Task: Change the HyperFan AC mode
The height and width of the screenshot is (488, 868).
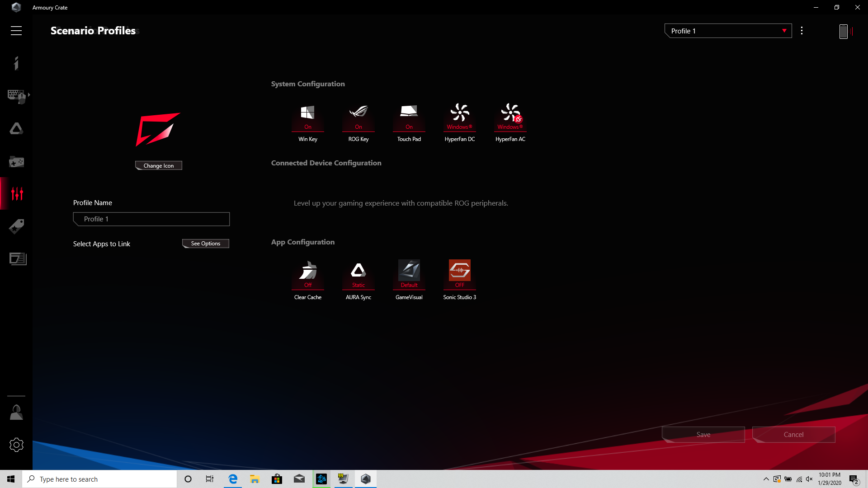Action: coord(510,122)
